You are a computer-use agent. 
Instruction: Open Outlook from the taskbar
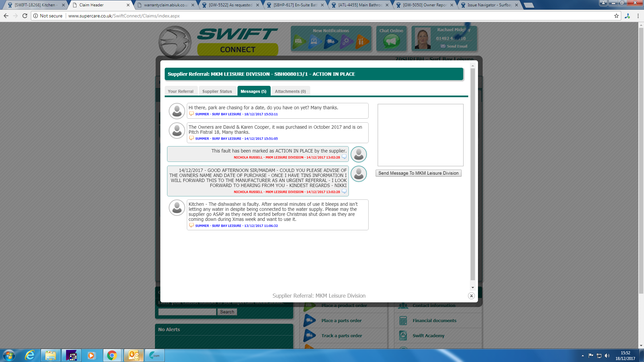coord(133,355)
